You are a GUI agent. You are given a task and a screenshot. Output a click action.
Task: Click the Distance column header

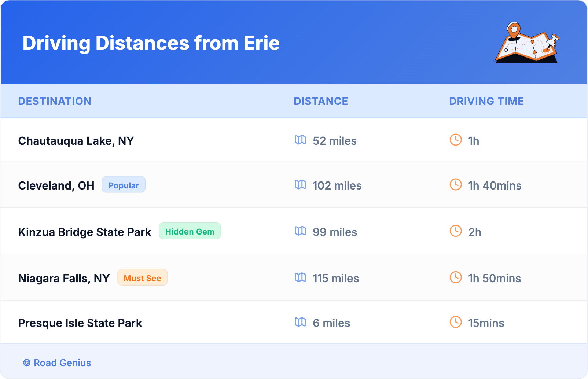pyautogui.click(x=321, y=101)
